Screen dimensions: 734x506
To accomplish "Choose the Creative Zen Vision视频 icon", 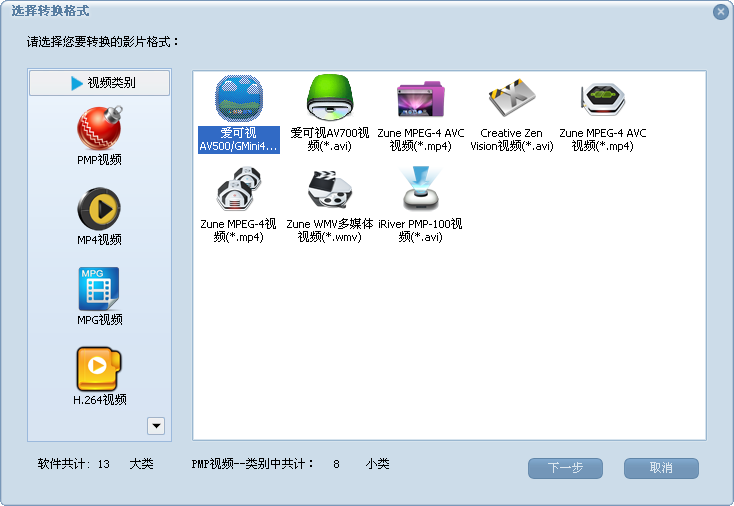I will point(512,98).
